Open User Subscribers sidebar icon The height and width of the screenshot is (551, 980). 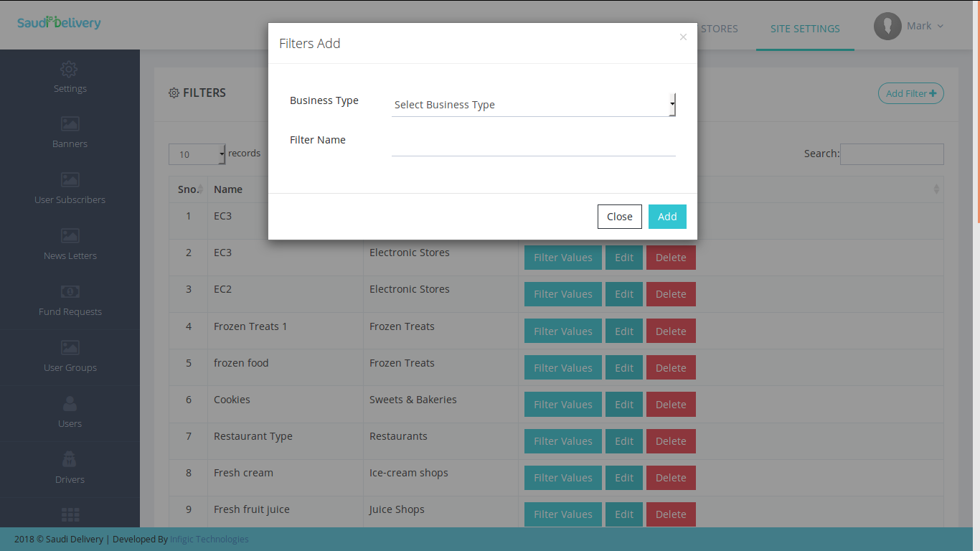tap(70, 180)
